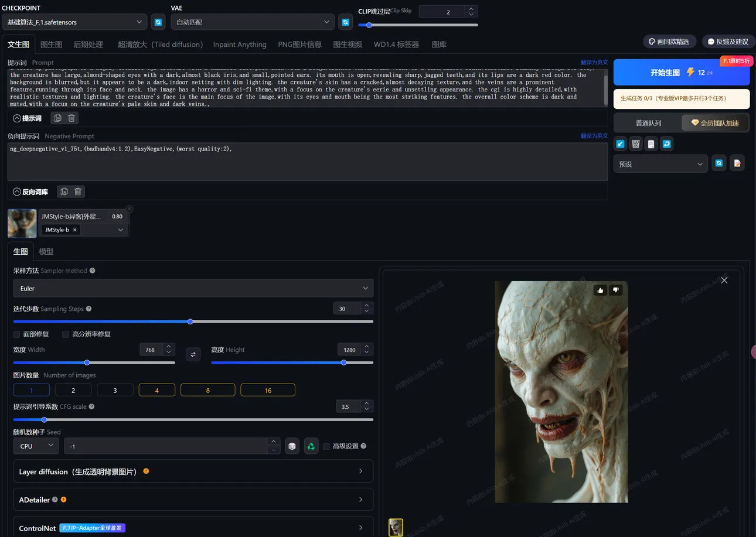Screen dimensions: 756x537
Task: Copy the negative prompt using 反向词库 copy icon
Action: pos(64,191)
